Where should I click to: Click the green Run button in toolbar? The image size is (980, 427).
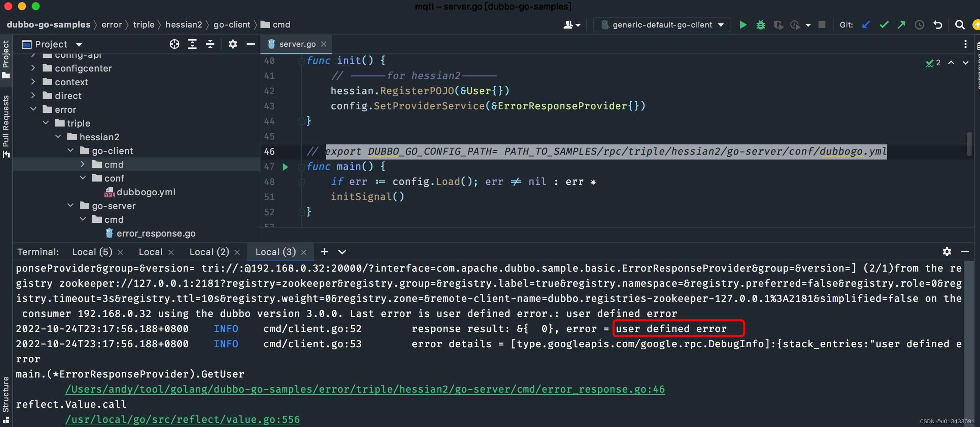point(743,25)
